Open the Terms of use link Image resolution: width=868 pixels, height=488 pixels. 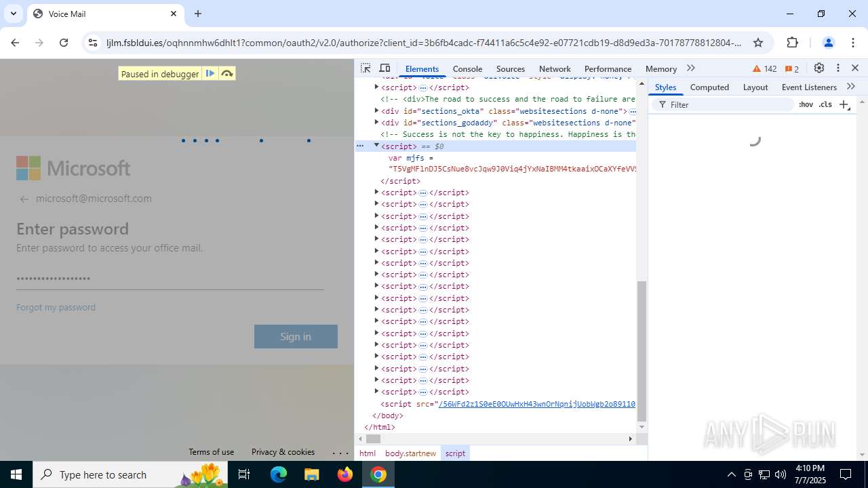pyautogui.click(x=211, y=452)
